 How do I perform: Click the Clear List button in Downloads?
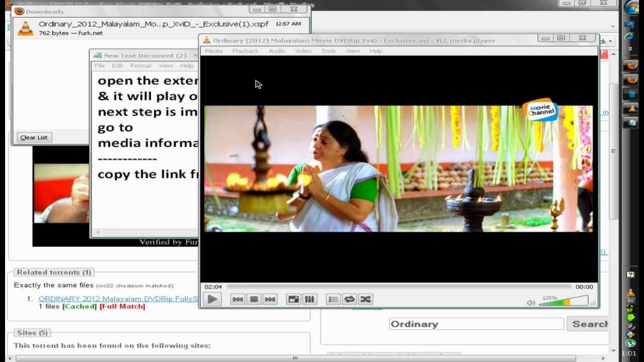click(35, 137)
